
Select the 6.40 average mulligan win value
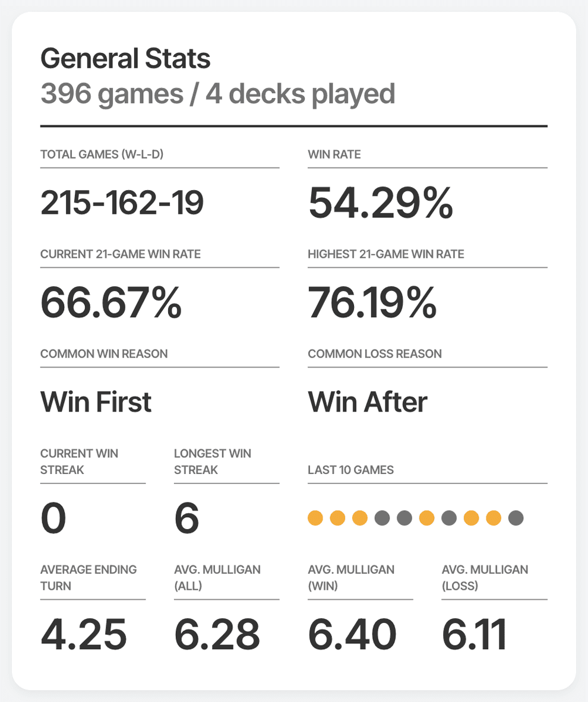(x=352, y=633)
